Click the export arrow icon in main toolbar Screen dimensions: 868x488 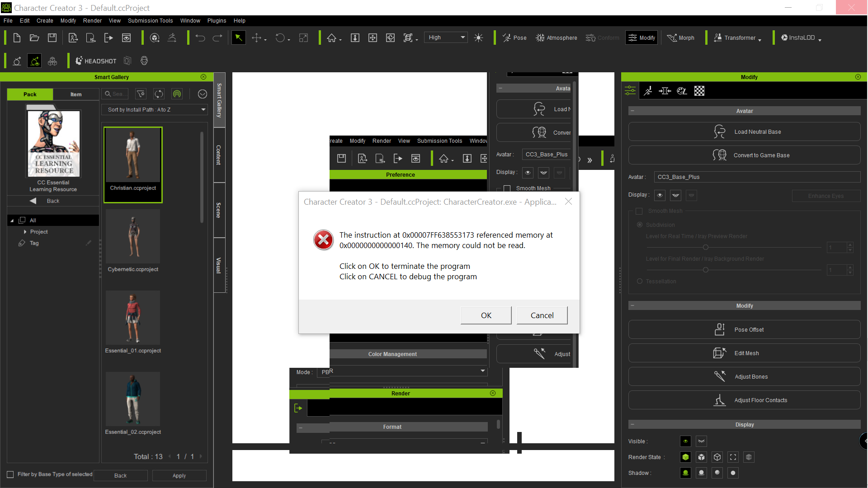(x=108, y=38)
